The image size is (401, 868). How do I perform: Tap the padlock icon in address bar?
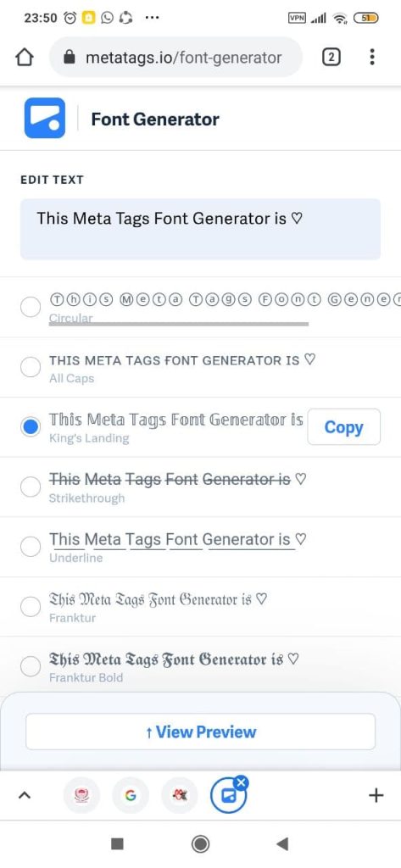coord(70,57)
